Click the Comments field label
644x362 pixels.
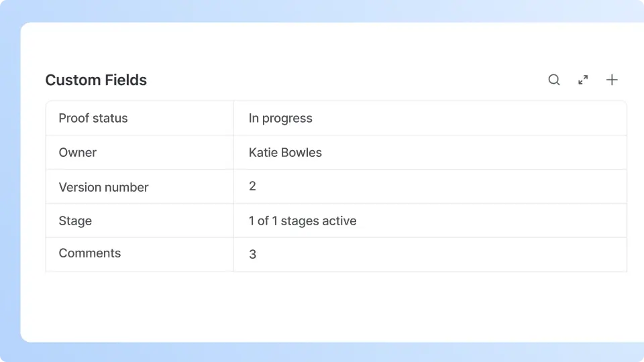click(x=90, y=253)
